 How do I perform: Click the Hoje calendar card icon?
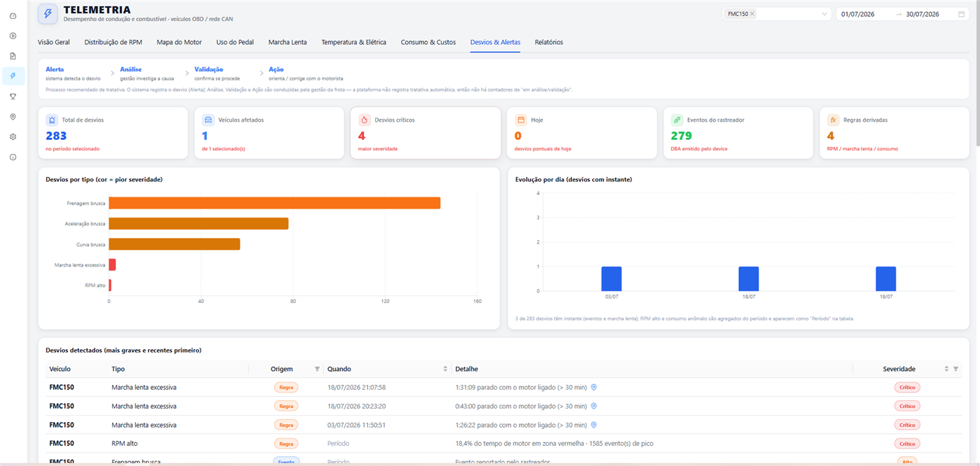pyautogui.click(x=520, y=120)
